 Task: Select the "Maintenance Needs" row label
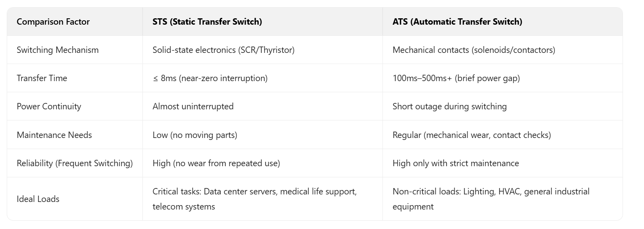[54, 135]
